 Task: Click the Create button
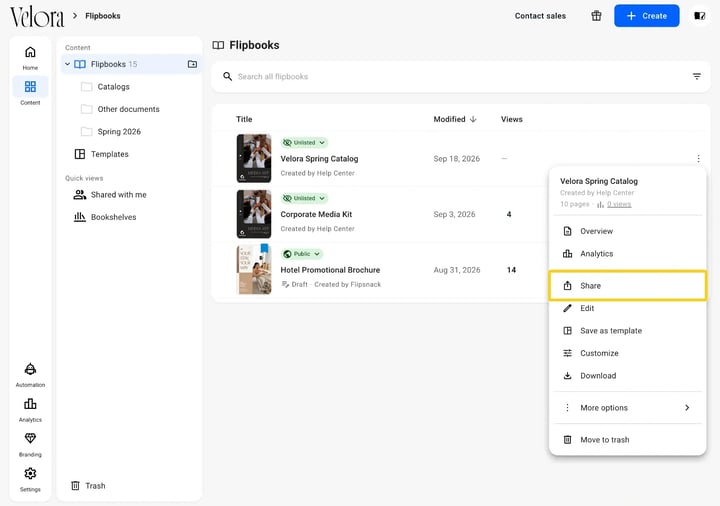coord(647,16)
